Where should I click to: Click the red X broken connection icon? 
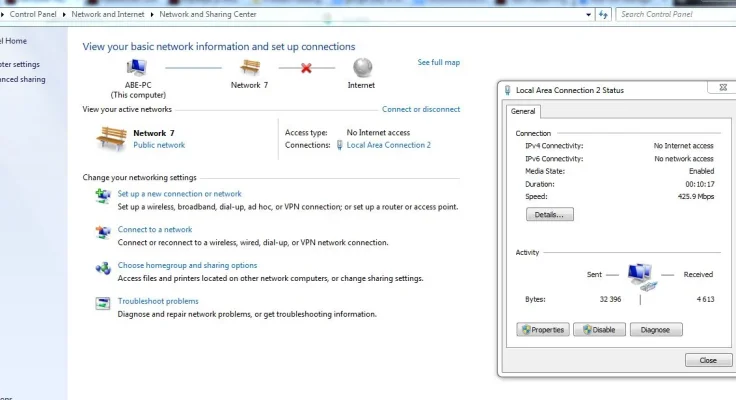coord(305,68)
